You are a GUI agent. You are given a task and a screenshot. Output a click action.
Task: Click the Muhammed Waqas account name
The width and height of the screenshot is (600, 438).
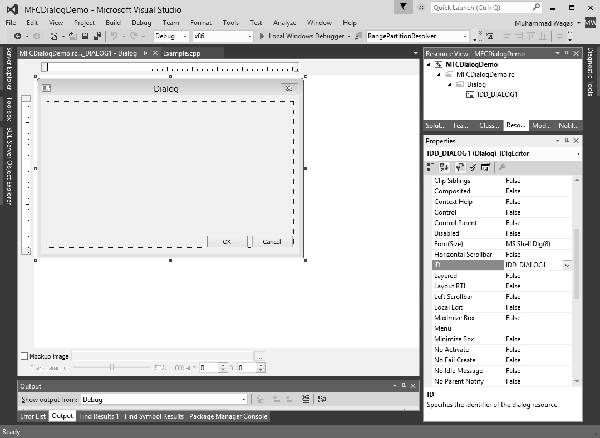[x=543, y=23]
